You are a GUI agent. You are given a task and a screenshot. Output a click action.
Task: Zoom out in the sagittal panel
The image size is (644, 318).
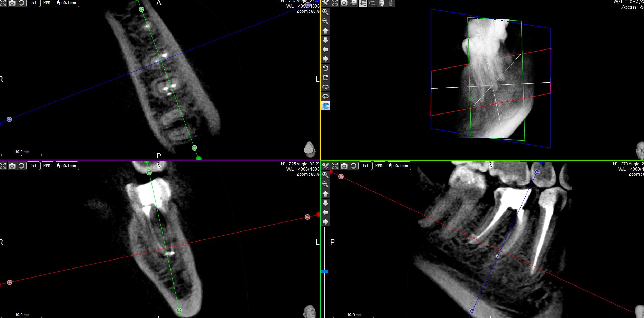(x=325, y=184)
